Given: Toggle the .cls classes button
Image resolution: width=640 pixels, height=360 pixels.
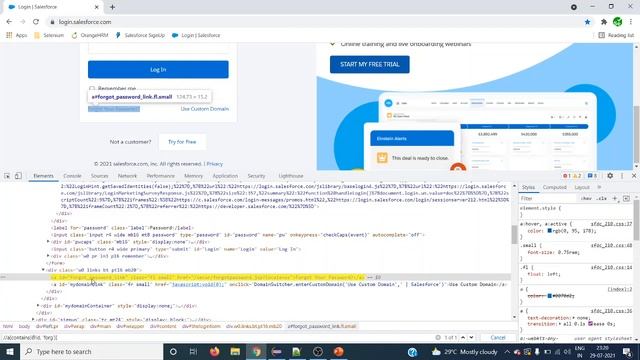Looking at the screenshot, I should pos(602,198).
